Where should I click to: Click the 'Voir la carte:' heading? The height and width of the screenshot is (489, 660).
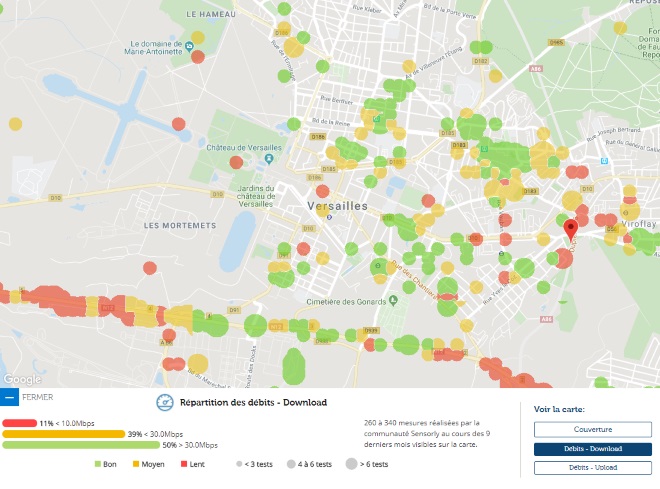click(559, 409)
